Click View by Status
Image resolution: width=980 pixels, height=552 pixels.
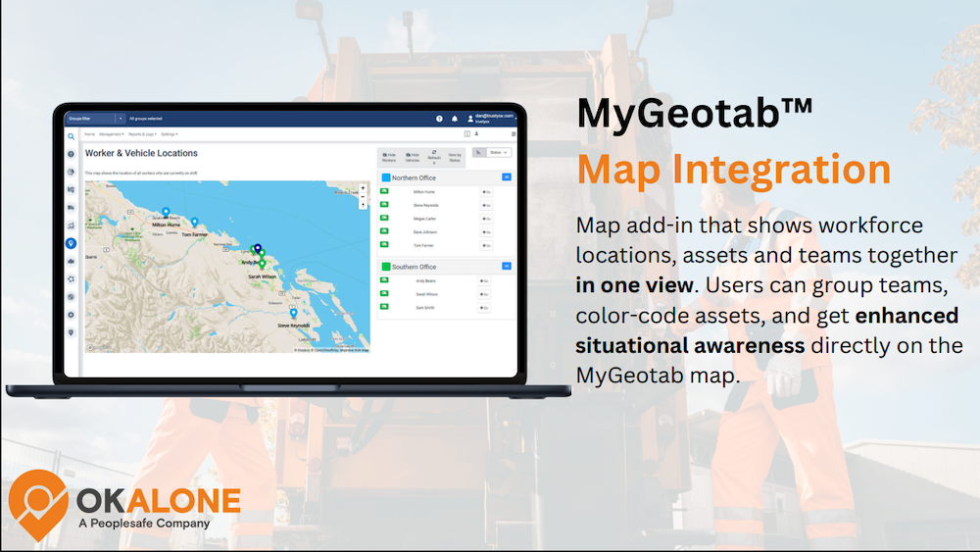click(455, 158)
